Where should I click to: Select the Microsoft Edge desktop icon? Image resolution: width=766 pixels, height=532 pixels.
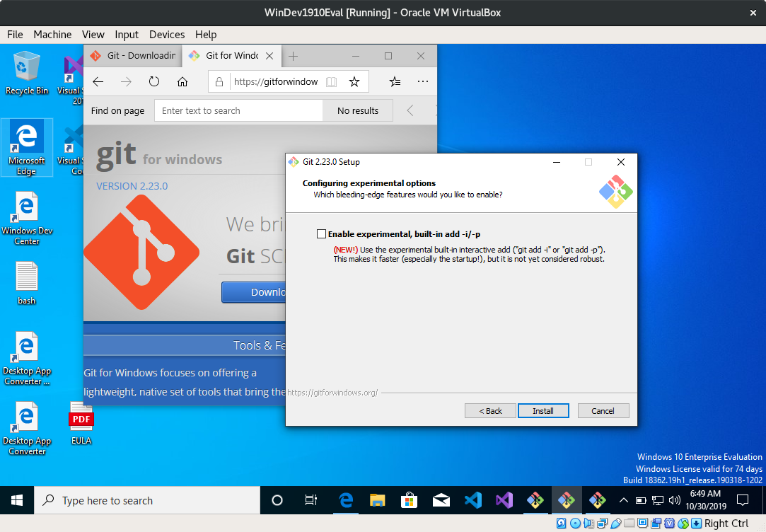pos(26,148)
